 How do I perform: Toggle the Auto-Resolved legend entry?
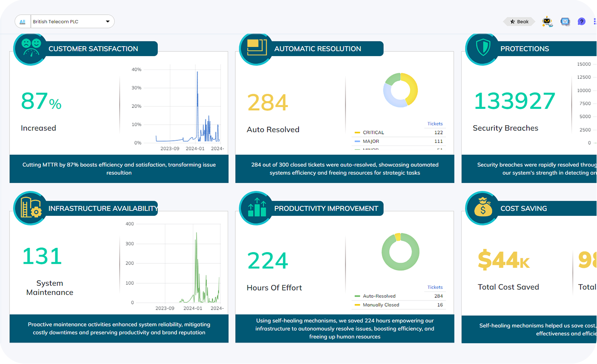point(379,296)
